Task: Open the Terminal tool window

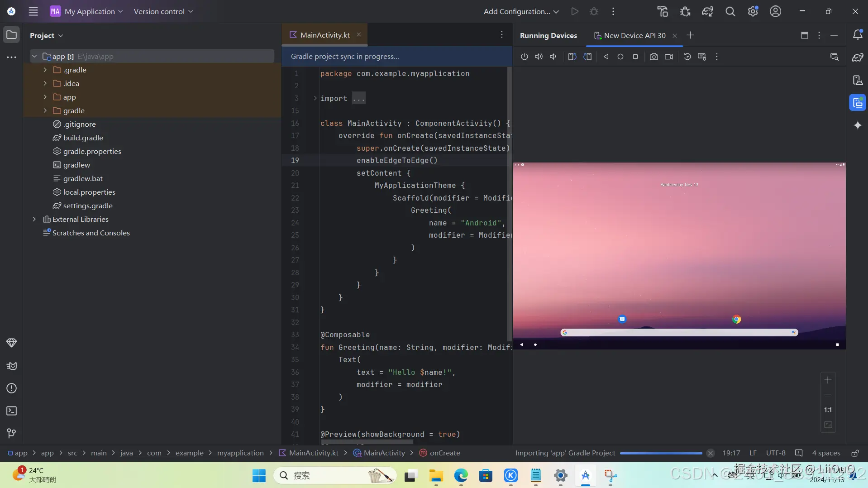Action: pos(12,411)
